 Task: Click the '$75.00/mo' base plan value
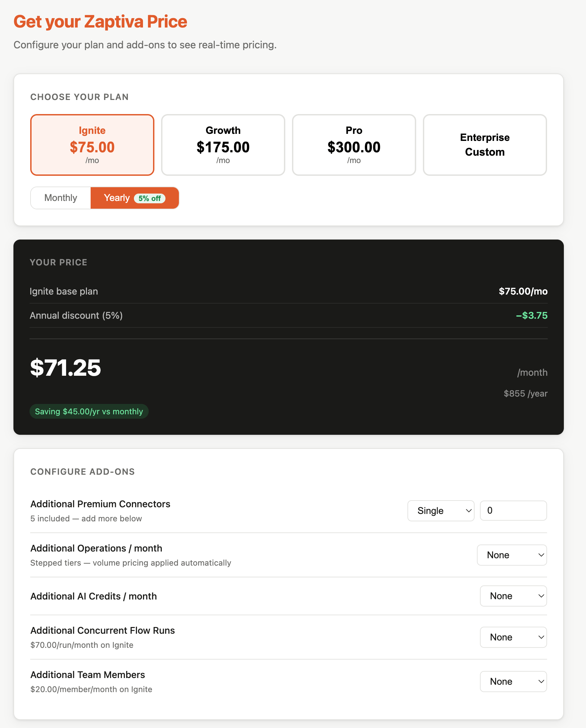click(523, 291)
